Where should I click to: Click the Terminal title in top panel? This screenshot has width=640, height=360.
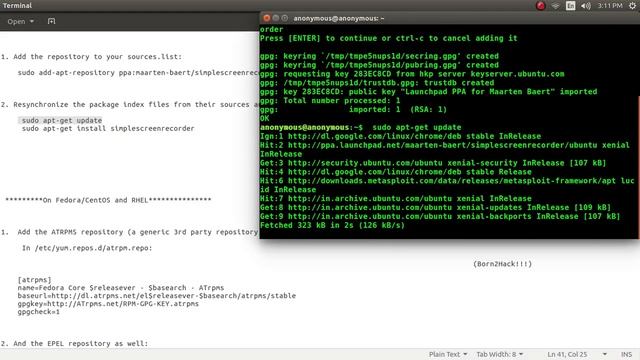17,6
